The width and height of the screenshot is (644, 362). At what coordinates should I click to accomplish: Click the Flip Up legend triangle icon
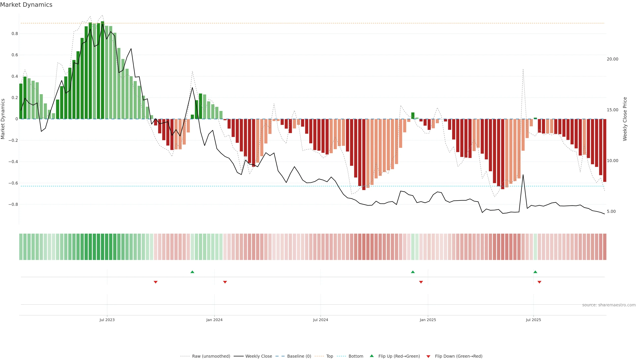[371, 356]
